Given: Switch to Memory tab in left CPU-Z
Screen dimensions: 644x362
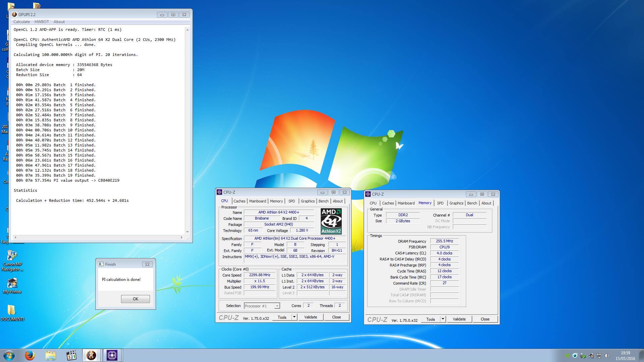Looking at the screenshot, I should tap(276, 201).
